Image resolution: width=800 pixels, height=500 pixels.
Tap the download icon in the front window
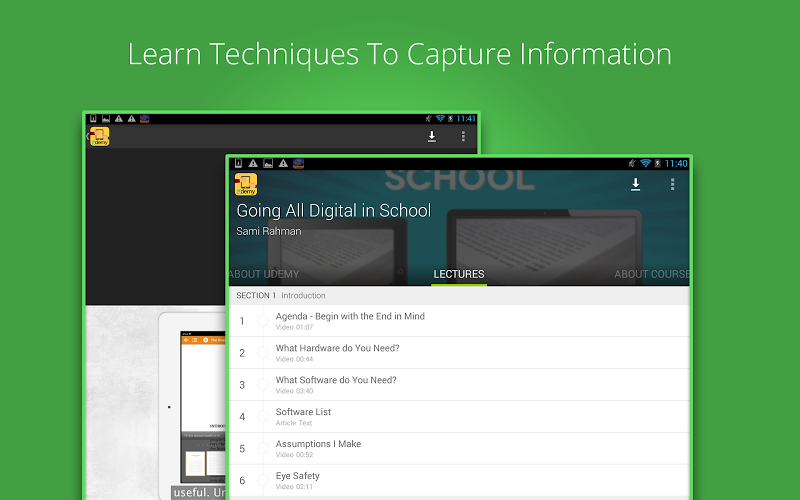coord(635,184)
